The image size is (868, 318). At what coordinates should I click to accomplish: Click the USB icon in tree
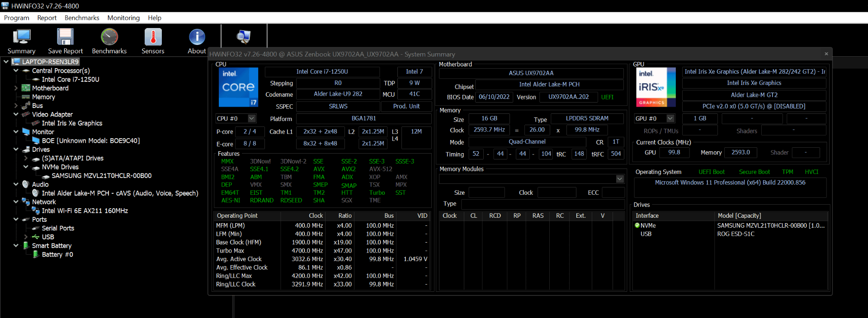click(36, 237)
